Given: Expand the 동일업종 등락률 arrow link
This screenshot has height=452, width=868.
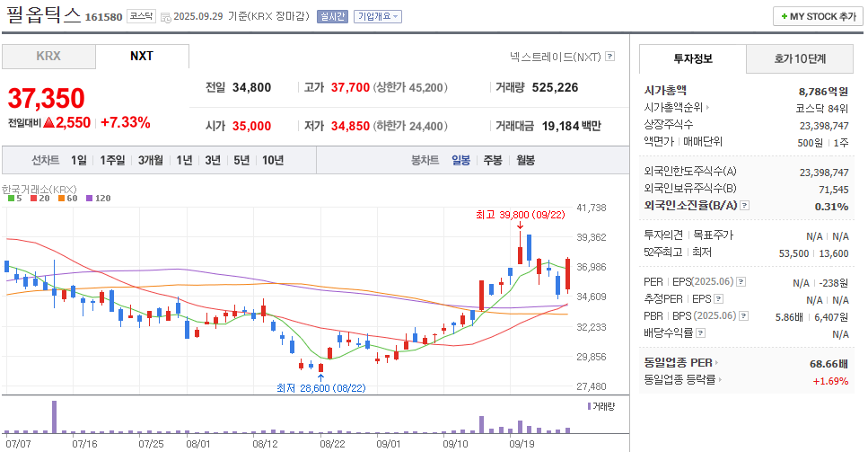Looking at the screenshot, I should (x=720, y=380).
